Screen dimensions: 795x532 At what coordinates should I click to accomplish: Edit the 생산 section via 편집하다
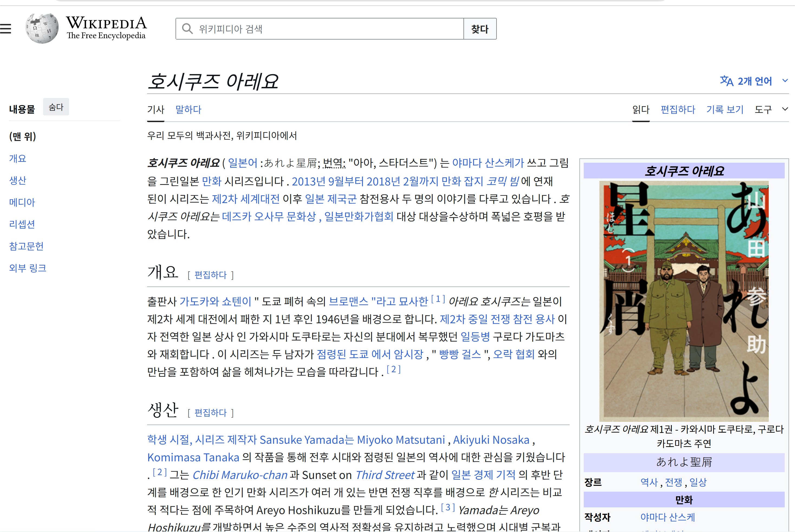[210, 413]
